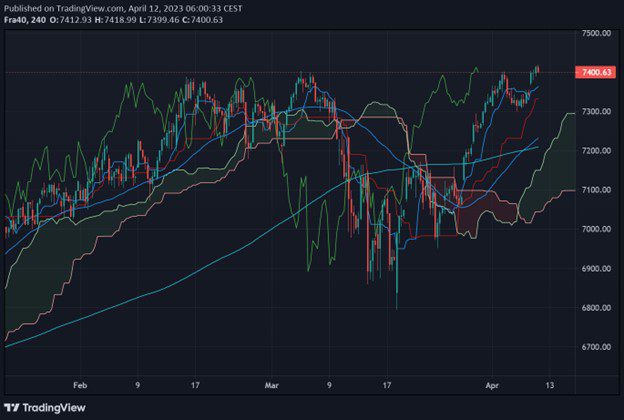Click the Mar date label on time axis

[272, 385]
